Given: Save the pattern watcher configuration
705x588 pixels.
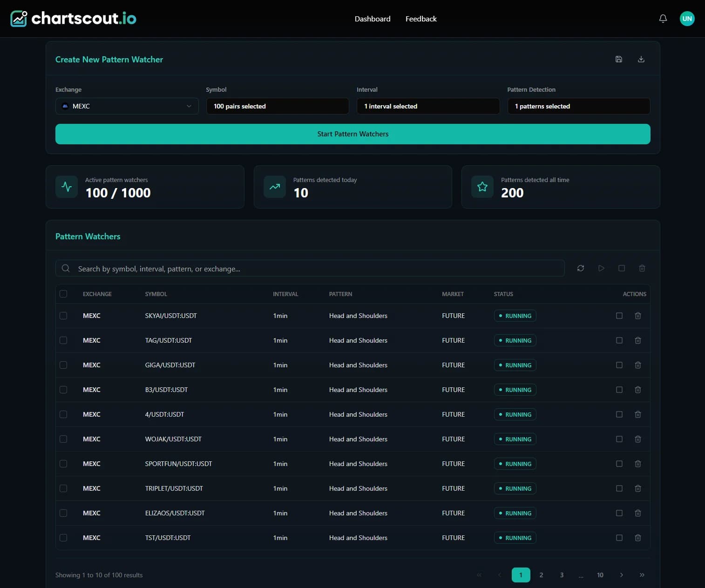Looking at the screenshot, I should (619, 59).
